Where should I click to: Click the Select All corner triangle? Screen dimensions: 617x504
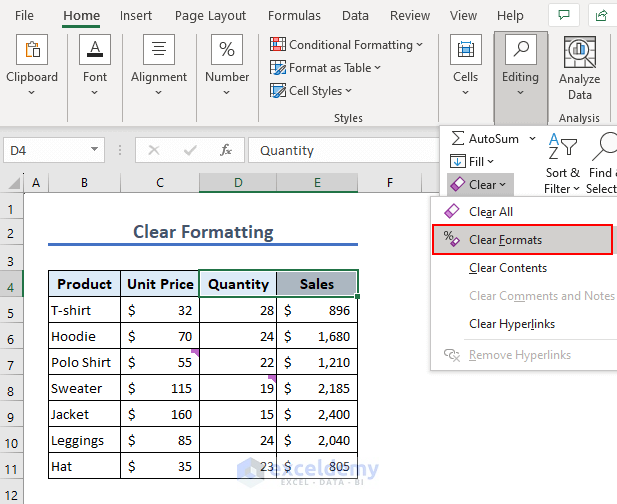[x=15, y=183]
